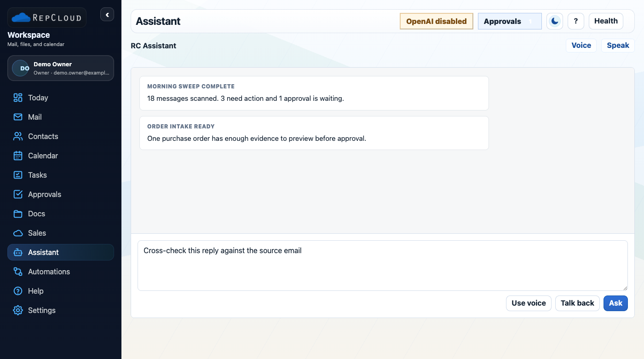Open Automations page
644x359 pixels.
[x=61, y=272]
